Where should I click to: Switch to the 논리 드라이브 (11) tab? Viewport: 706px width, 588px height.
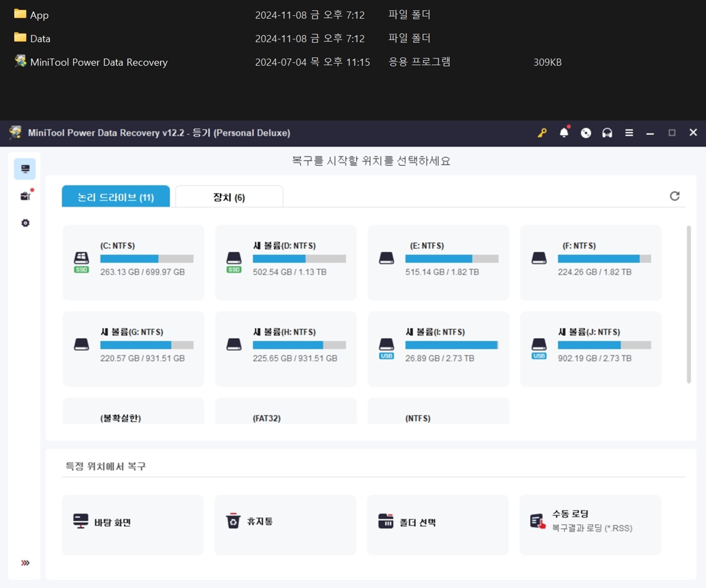(x=116, y=196)
